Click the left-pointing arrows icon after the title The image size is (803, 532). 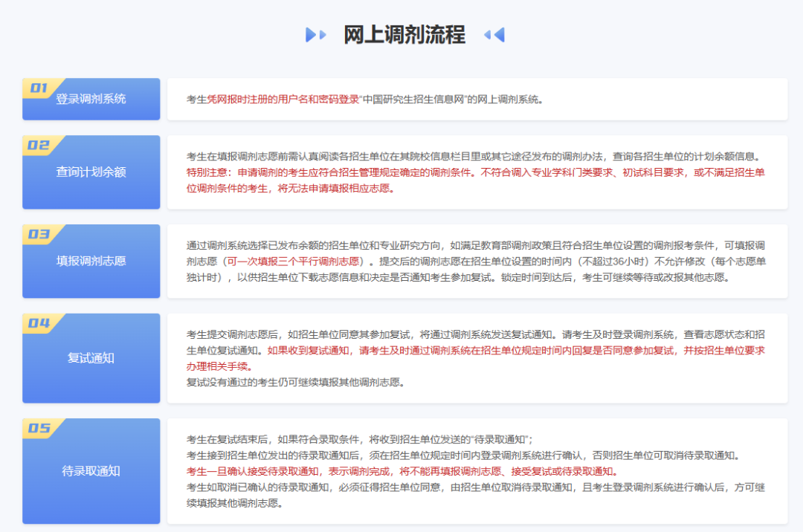pos(494,34)
